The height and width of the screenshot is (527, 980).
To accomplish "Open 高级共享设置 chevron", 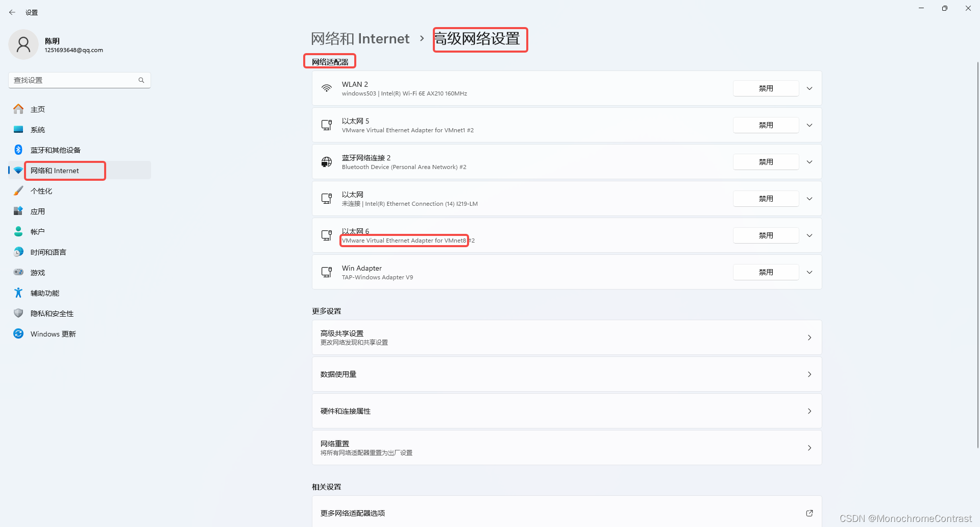I will click(810, 338).
